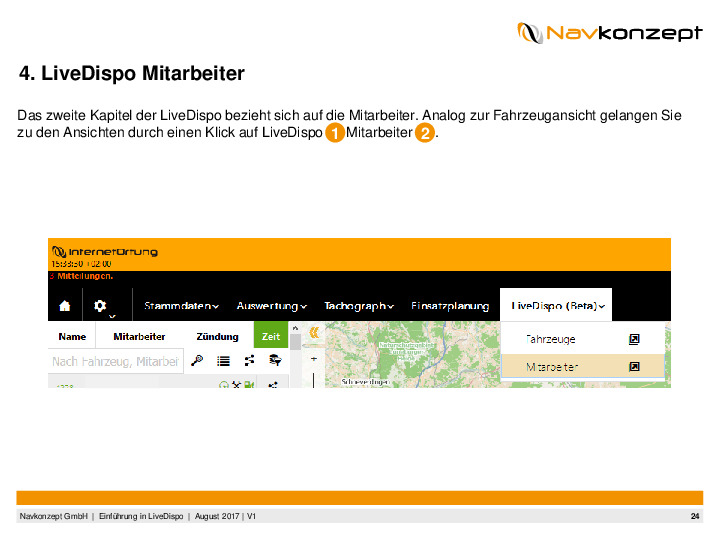Click the filter funnel icon
Viewport: 720px width, 540px height.
point(275,360)
